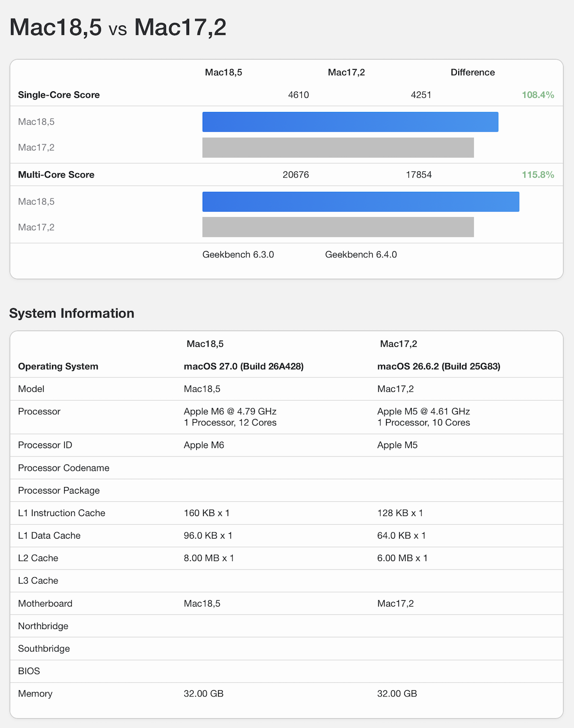Click the 115.8% difference value

point(538,175)
